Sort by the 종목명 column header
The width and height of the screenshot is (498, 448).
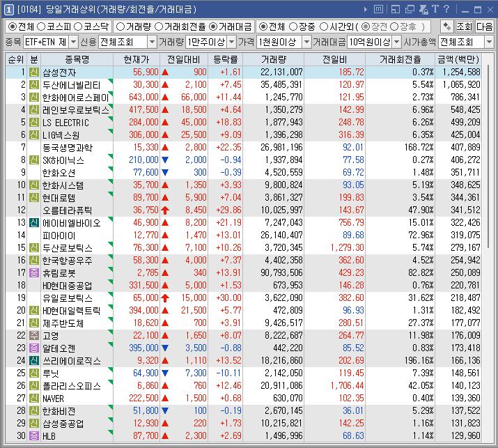[77, 59]
